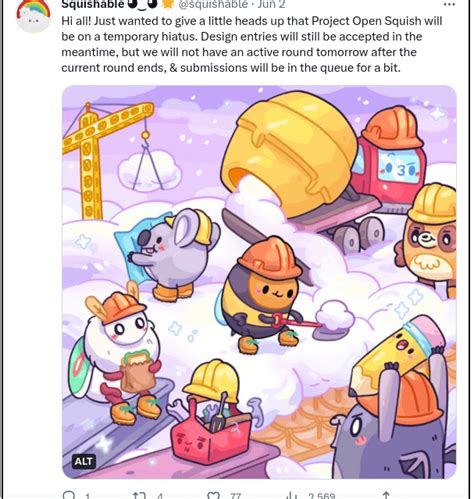Click the Squishable rainbow profile avatar
Viewport: 474px width, 499px height.
point(33,15)
